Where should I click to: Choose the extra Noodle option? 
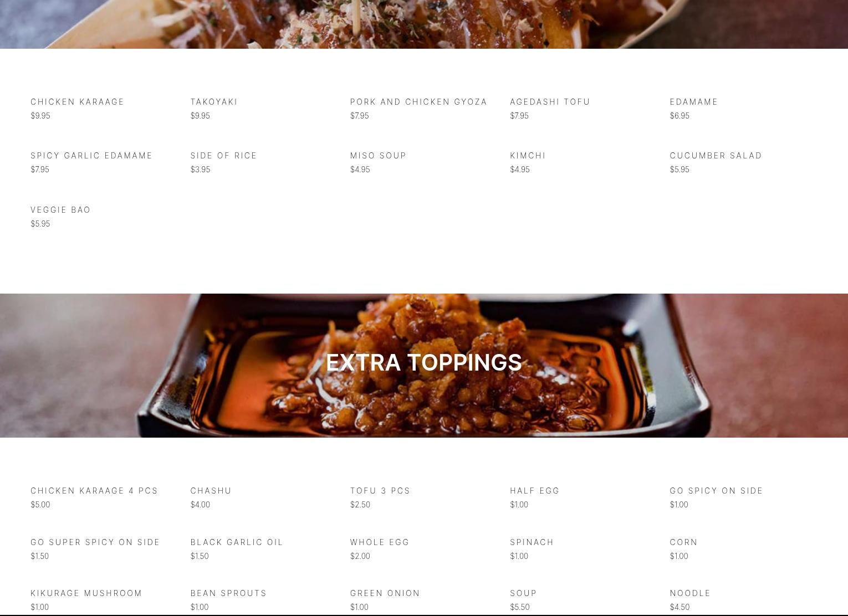click(690, 593)
